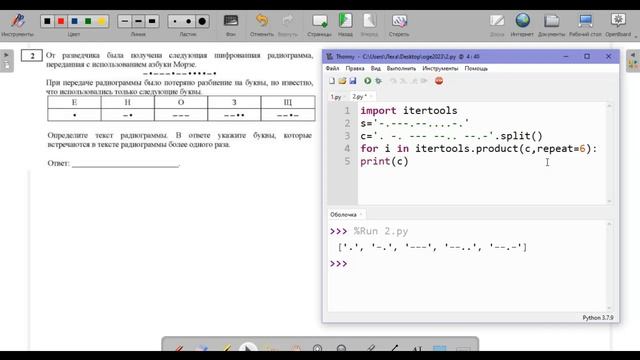Click the Вернуть redo arrow

point(288,24)
